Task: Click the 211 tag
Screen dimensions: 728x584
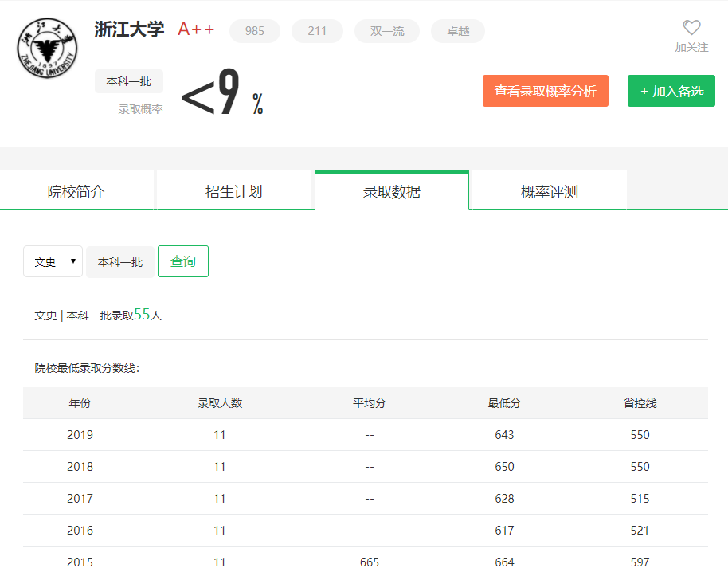Action: pyautogui.click(x=317, y=31)
